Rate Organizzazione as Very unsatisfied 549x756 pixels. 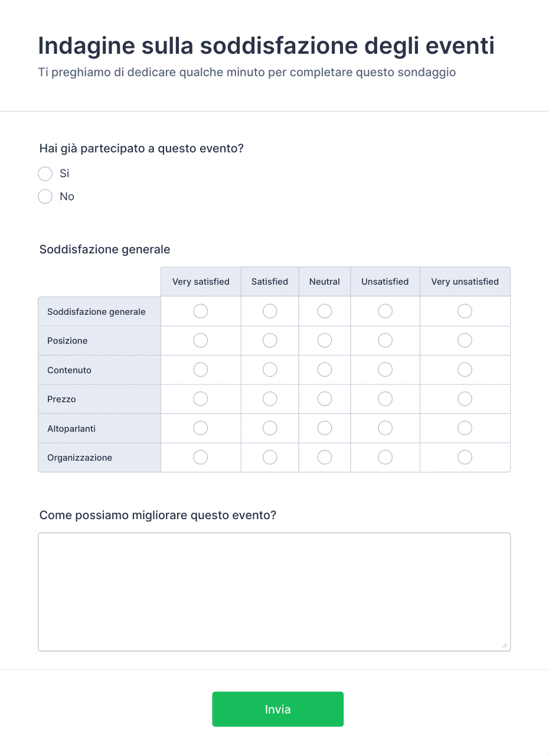pyautogui.click(x=465, y=457)
